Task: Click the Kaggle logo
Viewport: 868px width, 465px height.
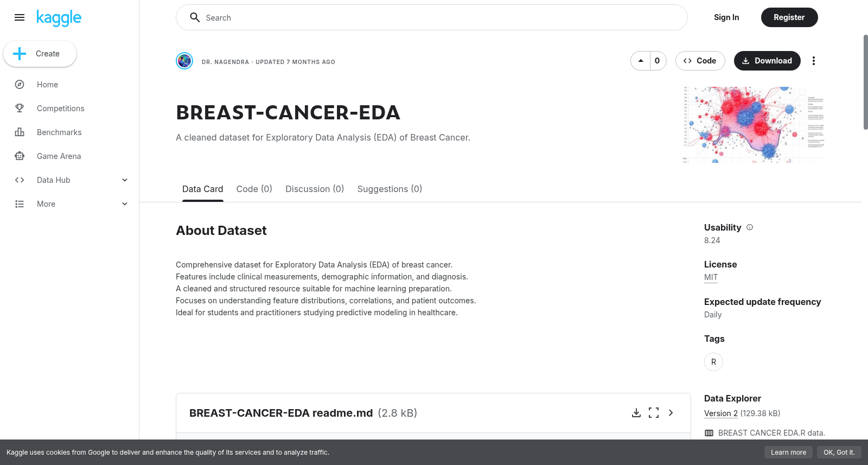Action: tap(59, 18)
